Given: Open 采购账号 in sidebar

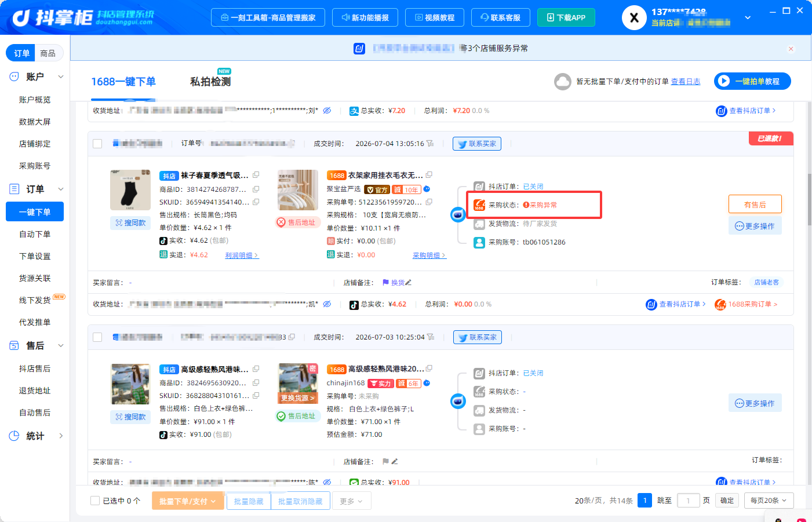Looking at the screenshot, I should 35,166.
